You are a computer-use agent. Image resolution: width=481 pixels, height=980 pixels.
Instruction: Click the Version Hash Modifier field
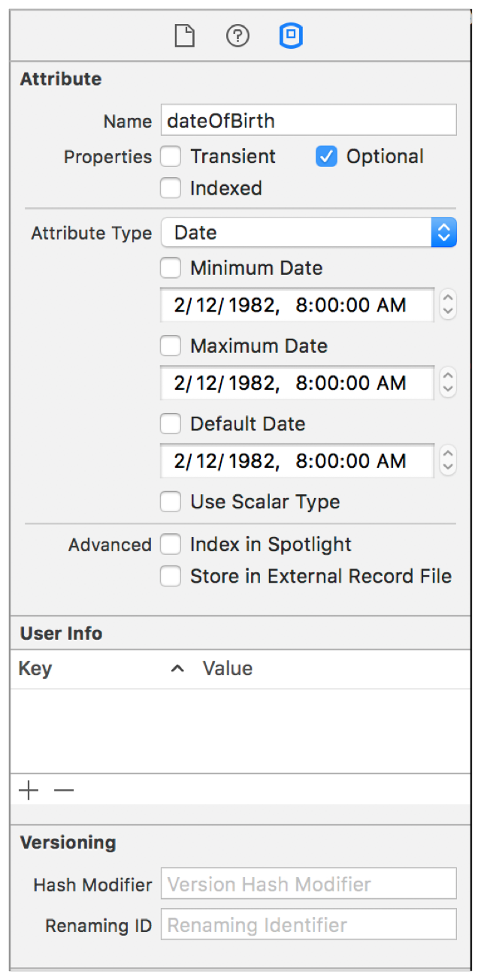(x=308, y=884)
